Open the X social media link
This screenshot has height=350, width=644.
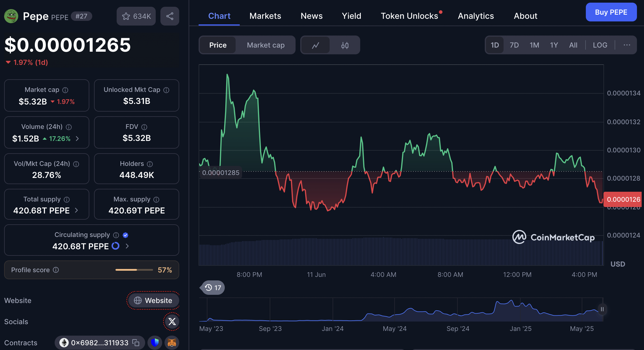tap(172, 322)
